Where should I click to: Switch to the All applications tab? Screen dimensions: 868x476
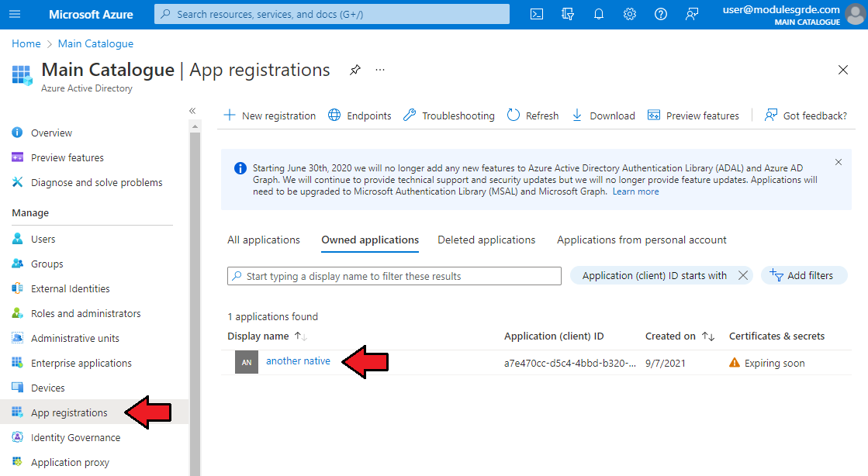[263, 240]
